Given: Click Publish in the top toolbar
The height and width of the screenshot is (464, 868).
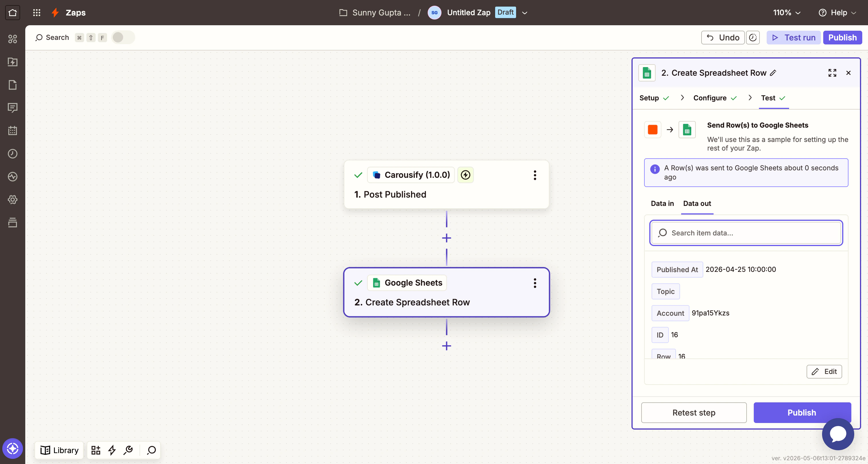Looking at the screenshot, I should 842,37.
